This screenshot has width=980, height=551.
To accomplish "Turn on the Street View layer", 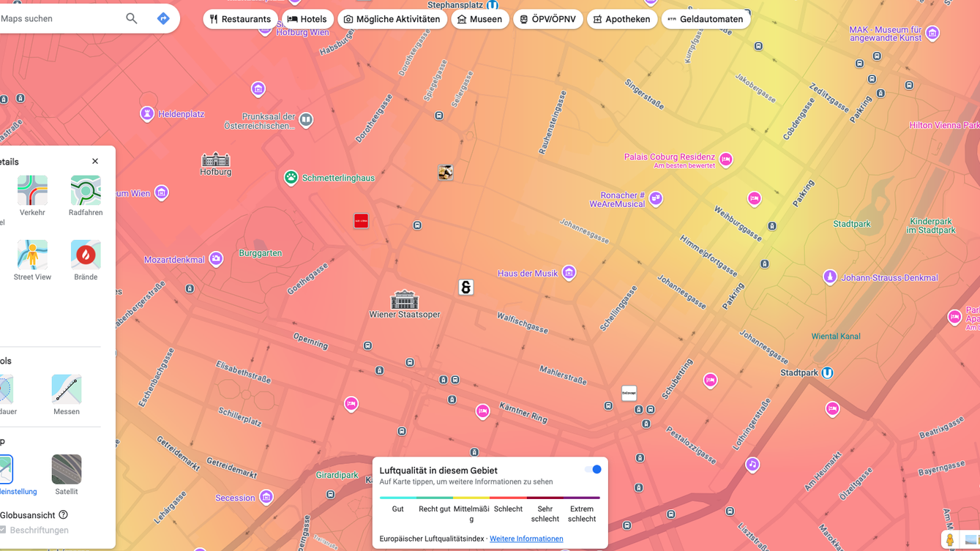I will point(32,255).
